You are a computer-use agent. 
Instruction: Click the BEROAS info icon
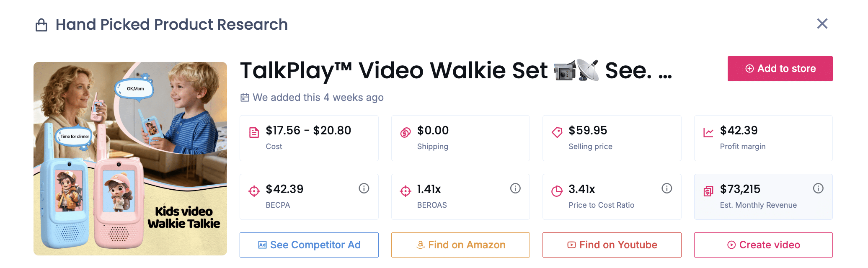515,188
